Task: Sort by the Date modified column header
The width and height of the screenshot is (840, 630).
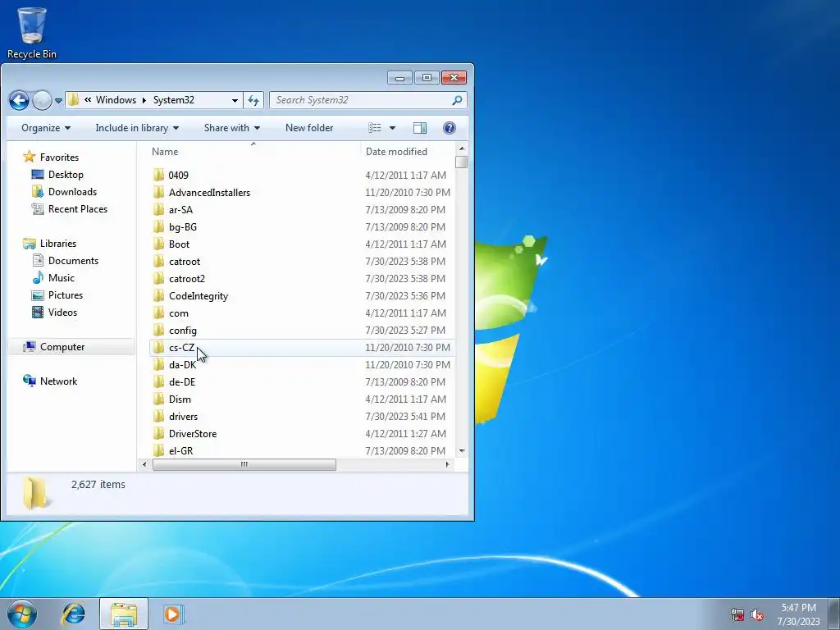Action: click(408, 152)
